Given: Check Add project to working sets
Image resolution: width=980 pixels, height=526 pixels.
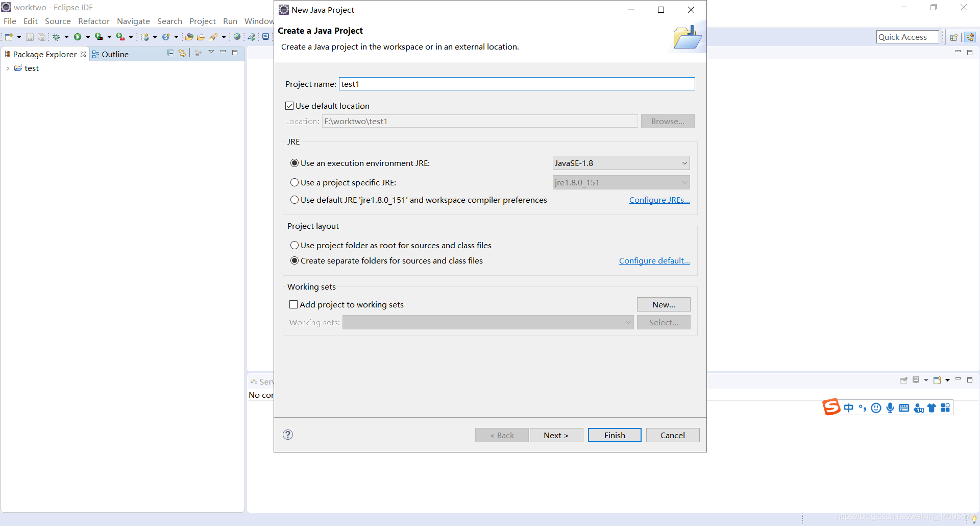Looking at the screenshot, I should click(x=293, y=304).
